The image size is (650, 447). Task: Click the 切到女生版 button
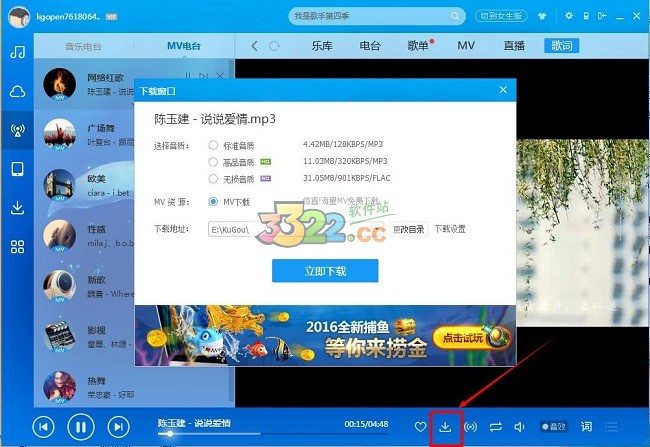[501, 16]
